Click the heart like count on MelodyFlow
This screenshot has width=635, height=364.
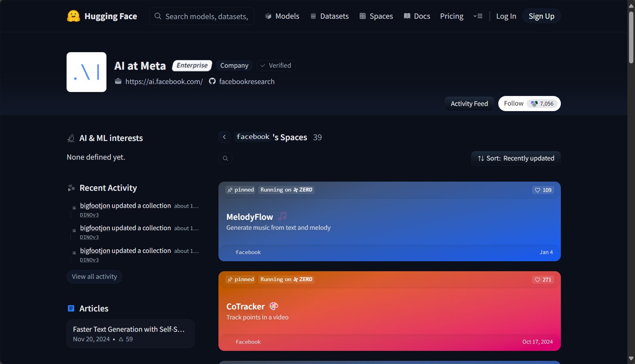coord(543,190)
